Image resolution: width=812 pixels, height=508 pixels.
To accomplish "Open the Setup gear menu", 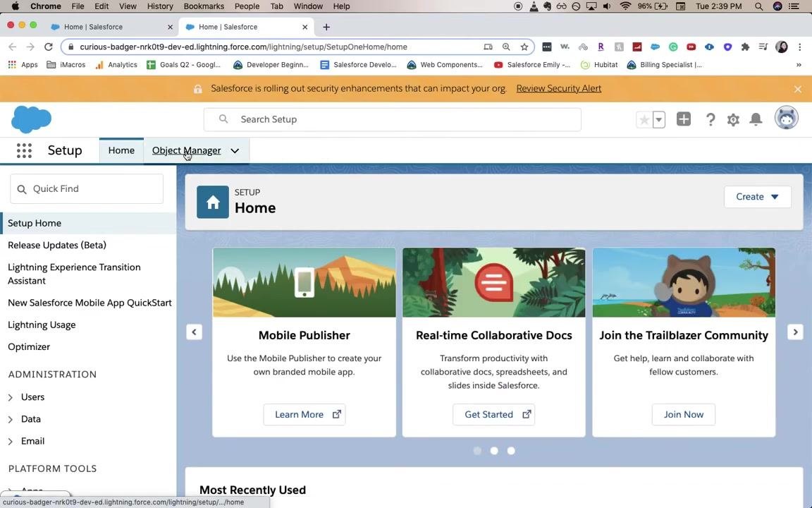I will (733, 120).
